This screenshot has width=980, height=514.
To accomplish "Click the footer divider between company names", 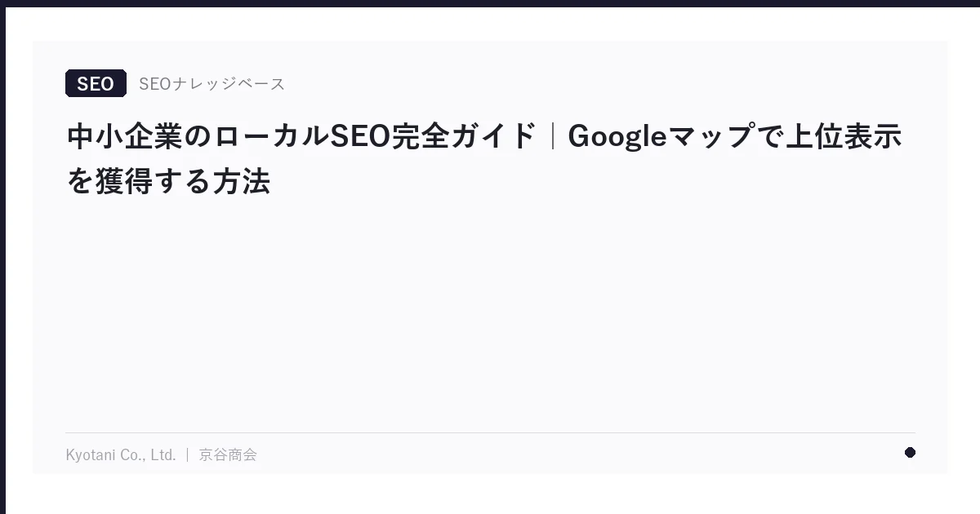I will pyautogui.click(x=188, y=455).
